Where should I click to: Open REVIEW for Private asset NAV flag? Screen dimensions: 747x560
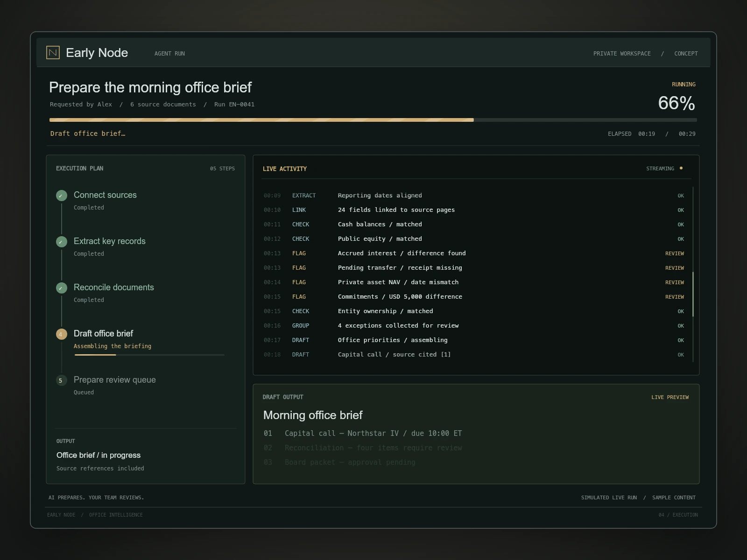pyautogui.click(x=675, y=282)
